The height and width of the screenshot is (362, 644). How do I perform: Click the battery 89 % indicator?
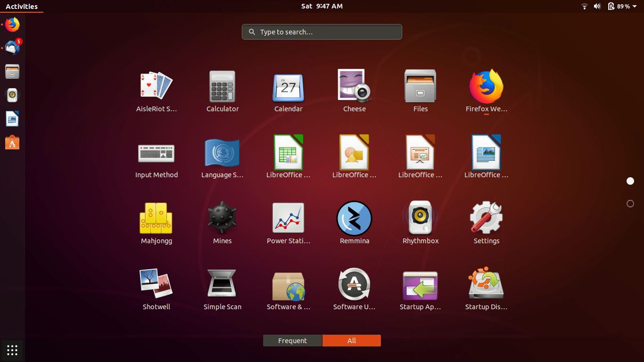pyautogui.click(x=619, y=6)
